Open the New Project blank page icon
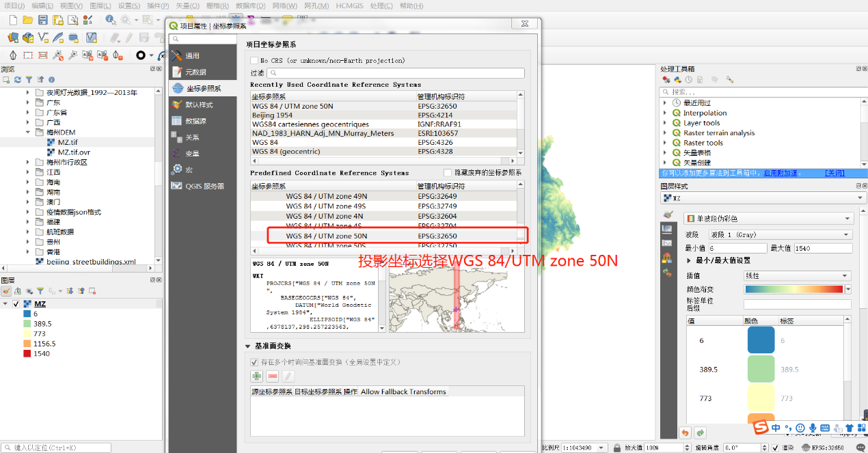 (12, 20)
